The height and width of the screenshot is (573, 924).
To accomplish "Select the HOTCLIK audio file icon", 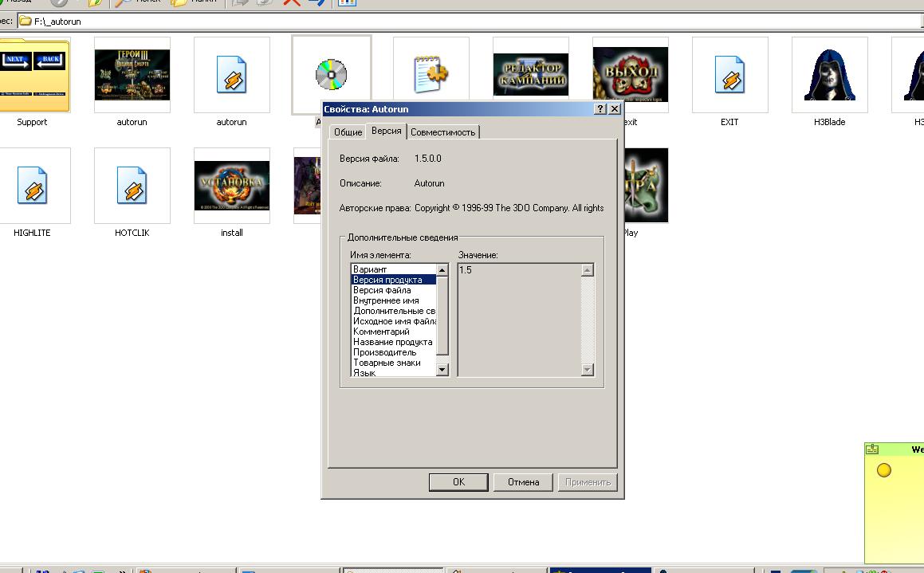I will (132, 186).
